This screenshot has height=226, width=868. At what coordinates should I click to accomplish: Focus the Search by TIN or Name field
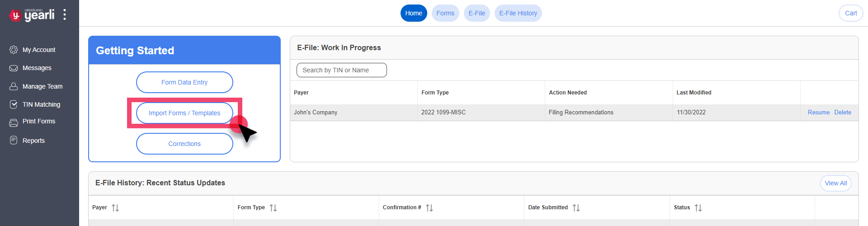pos(342,70)
